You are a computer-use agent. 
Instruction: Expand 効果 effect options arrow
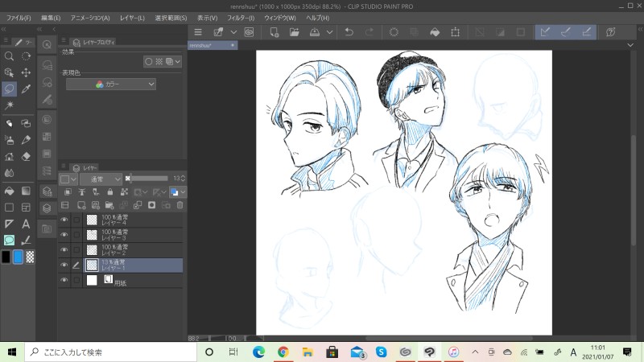(x=177, y=62)
